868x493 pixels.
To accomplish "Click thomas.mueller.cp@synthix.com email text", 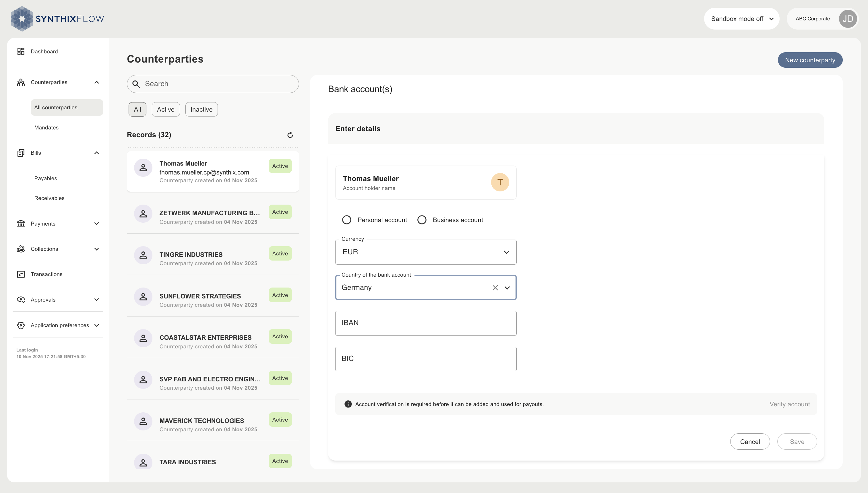I will pos(204,172).
